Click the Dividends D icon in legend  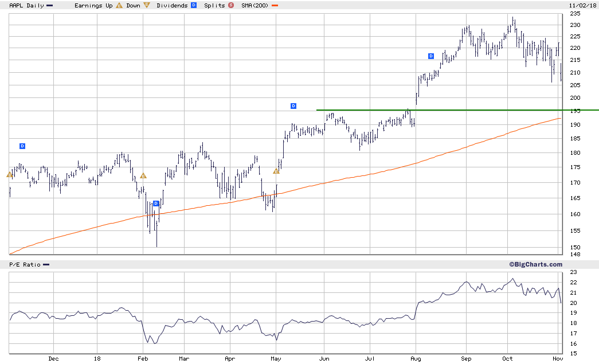tap(194, 5)
